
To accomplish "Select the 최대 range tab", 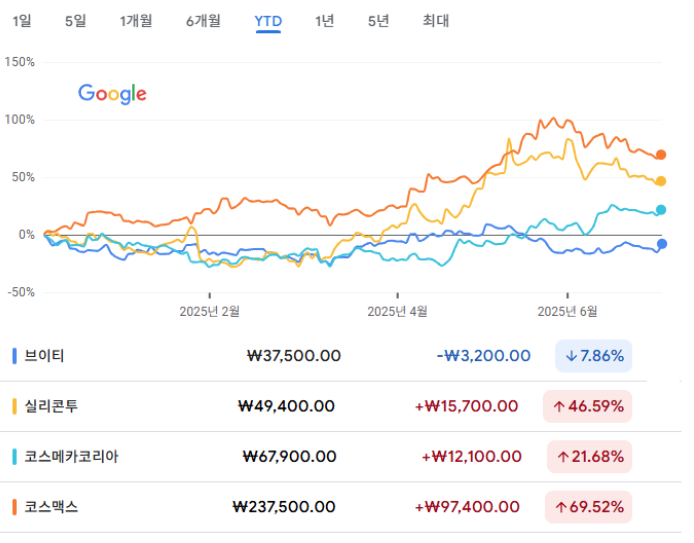I will (x=436, y=21).
